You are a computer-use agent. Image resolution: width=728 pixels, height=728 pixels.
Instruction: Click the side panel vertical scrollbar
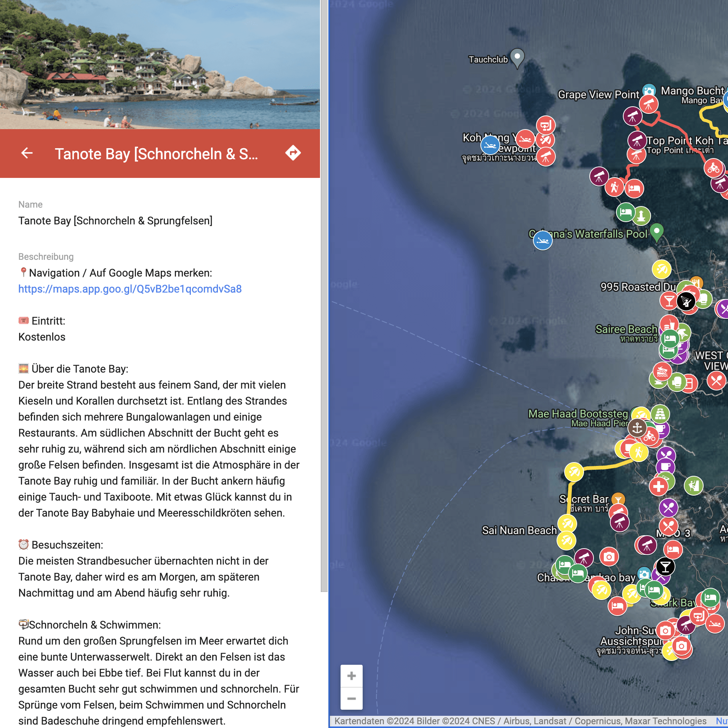pos(324,297)
